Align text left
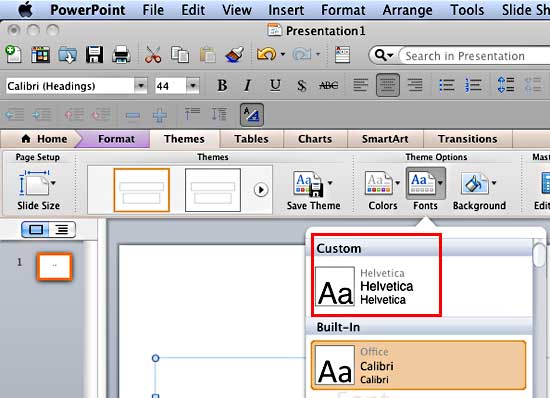 click(361, 85)
